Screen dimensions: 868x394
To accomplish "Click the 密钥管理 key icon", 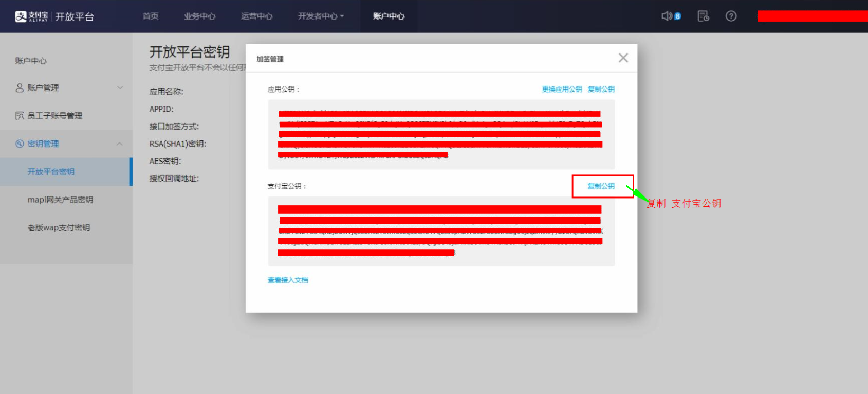I will (20, 144).
